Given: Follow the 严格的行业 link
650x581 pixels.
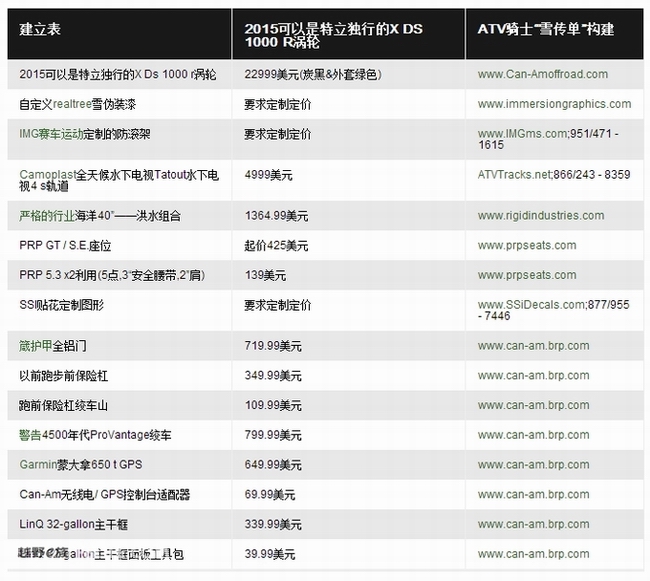Looking at the screenshot, I should (x=47, y=215).
